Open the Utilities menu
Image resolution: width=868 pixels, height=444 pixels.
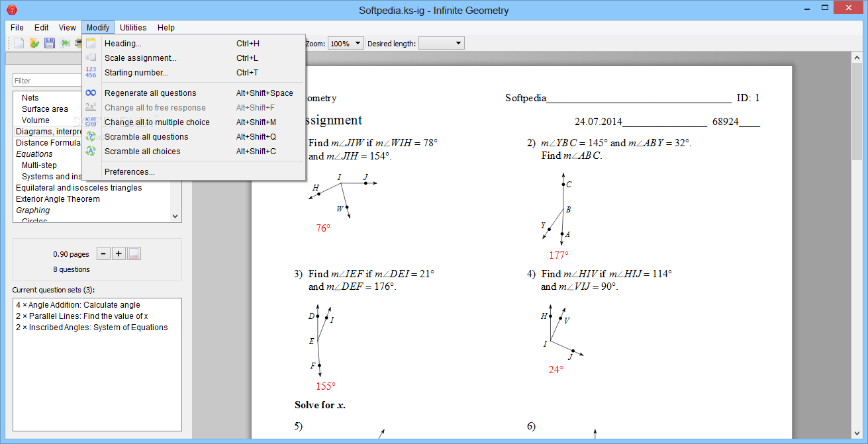pos(133,28)
